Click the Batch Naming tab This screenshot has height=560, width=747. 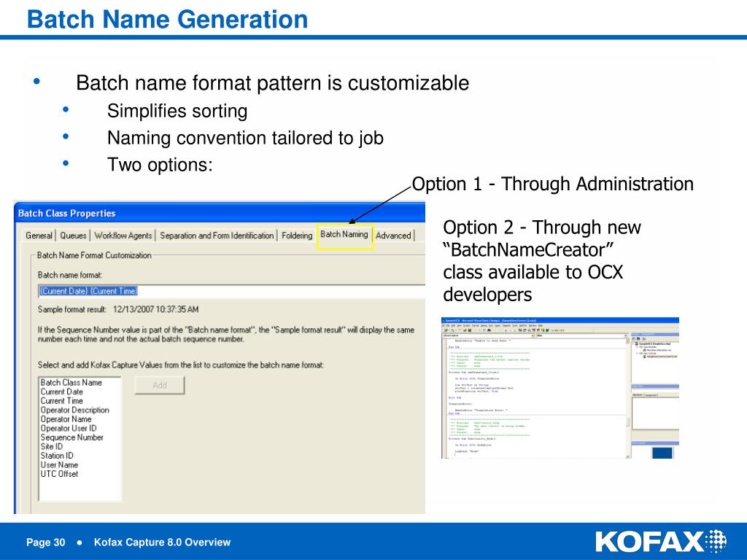344,234
